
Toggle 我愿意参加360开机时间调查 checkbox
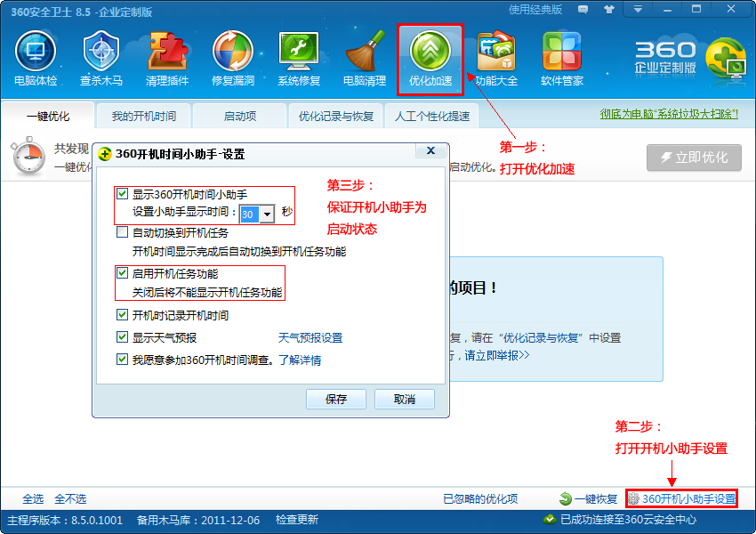[123, 359]
